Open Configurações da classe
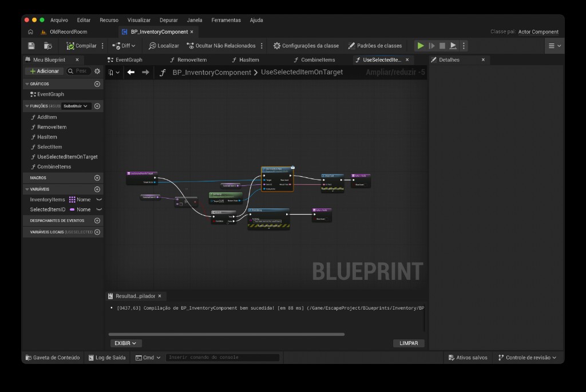 pos(306,46)
